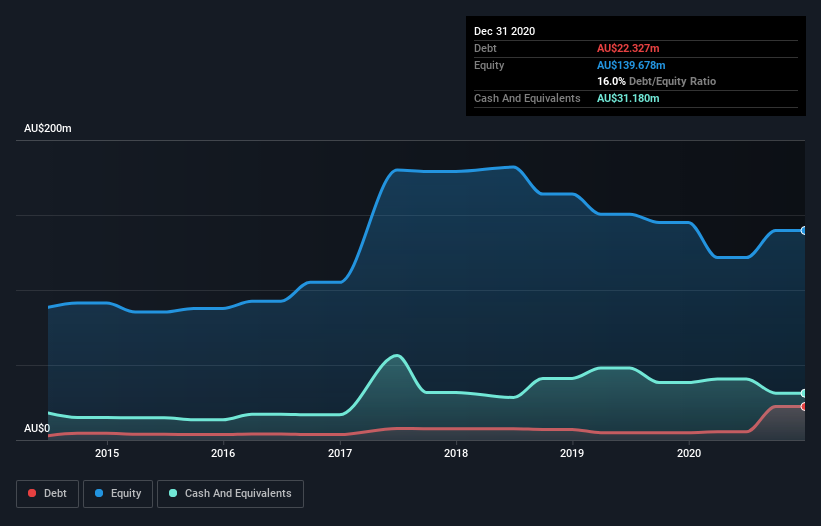Click the tooltip's Cash And Equivalents label
This screenshot has width=821, height=526.
527,98
